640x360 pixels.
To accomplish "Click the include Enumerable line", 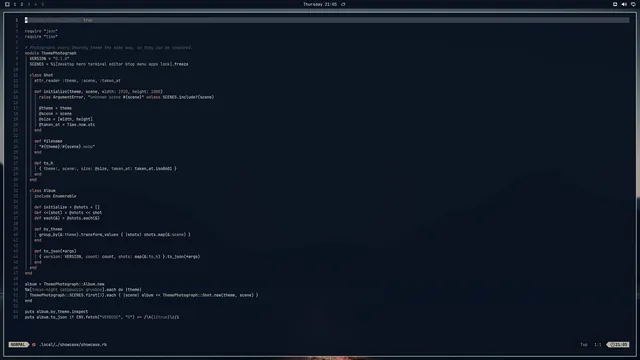I will (55, 196).
